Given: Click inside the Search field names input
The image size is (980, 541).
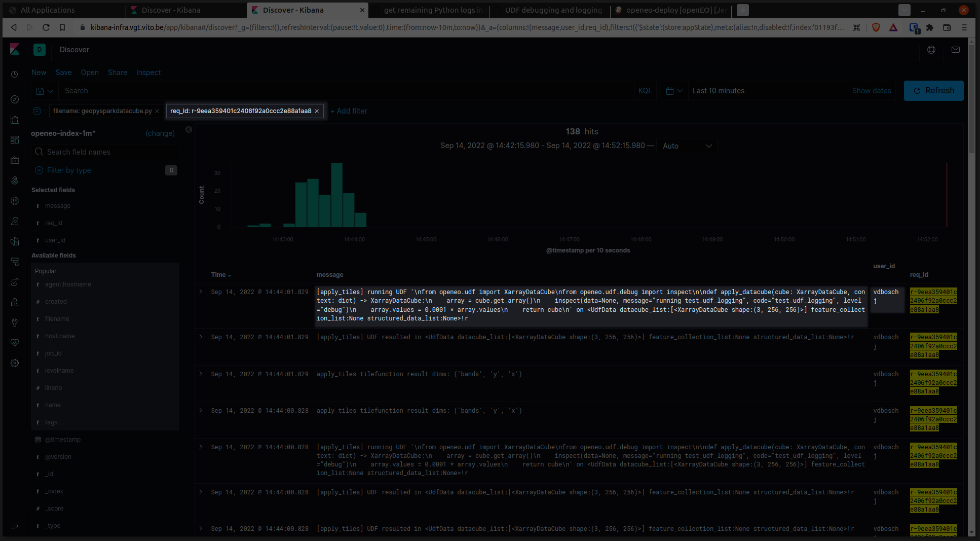Looking at the screenshot, I should [x=105, y=152].
